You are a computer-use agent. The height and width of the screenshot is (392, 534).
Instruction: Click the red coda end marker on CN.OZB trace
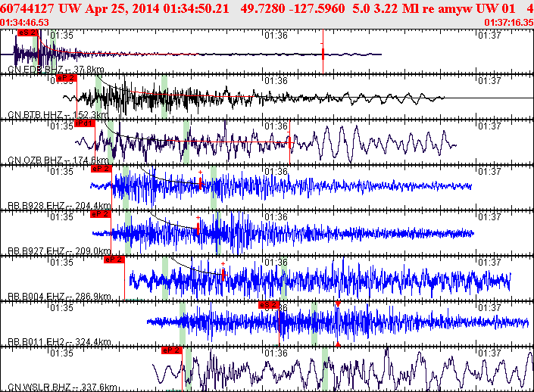point(290,142)
